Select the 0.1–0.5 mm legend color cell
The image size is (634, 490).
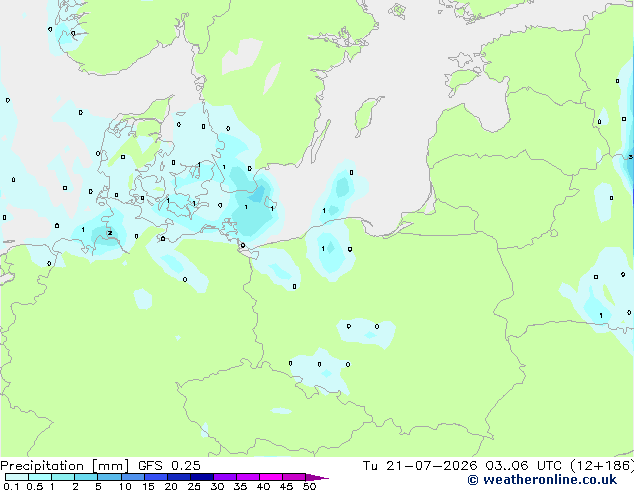click(x=17, y=477)
